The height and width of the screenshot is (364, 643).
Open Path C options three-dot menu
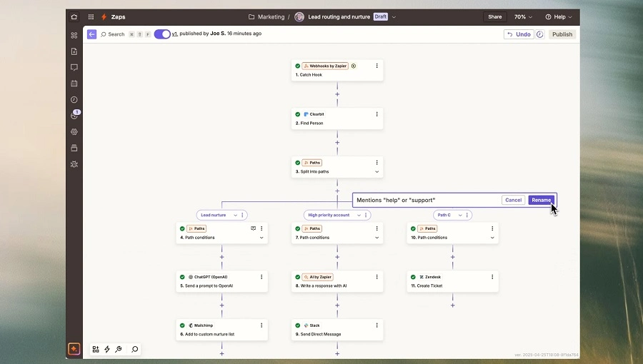tap(467, 216)
